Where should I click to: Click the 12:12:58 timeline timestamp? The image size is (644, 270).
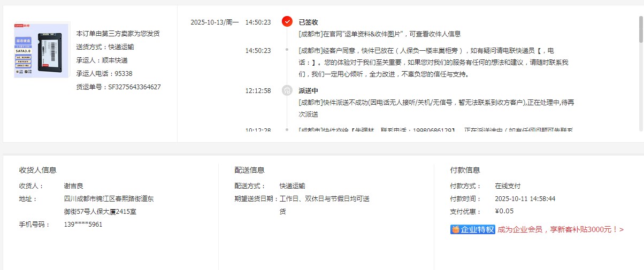[258, 91]
